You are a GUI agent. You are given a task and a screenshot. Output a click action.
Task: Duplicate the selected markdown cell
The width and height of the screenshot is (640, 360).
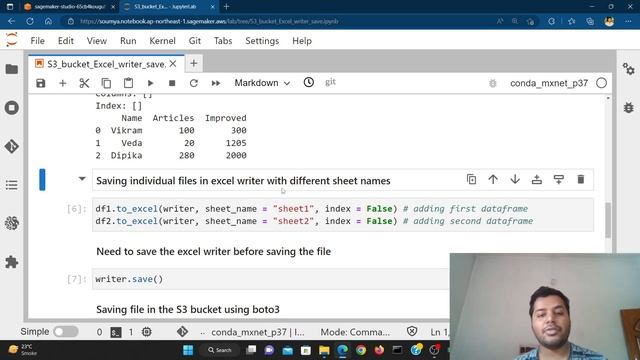pyautogui.click(x=471, y=179)
